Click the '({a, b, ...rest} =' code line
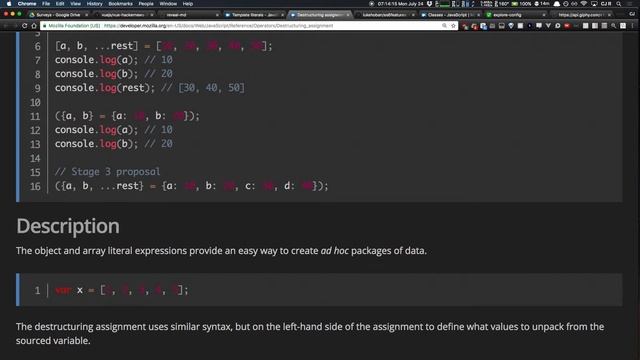640x360 pixels. pyautogui.click(x=191, y=186)
